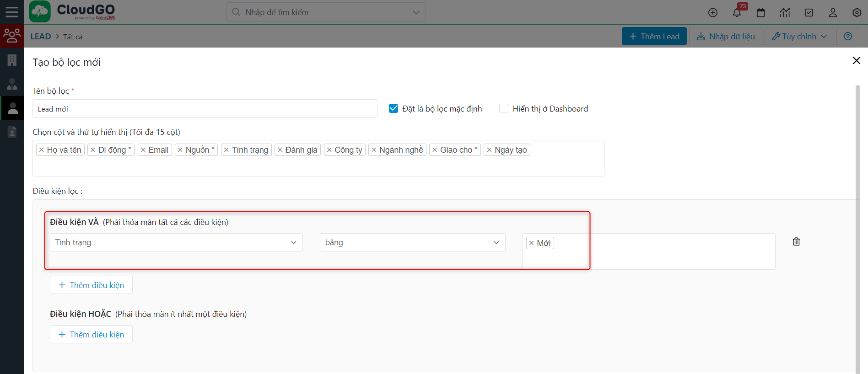The height and width of the screenshot is (374, 868).
Task: Expand the search box dropdown arrow
Action: tap(416, 12)
